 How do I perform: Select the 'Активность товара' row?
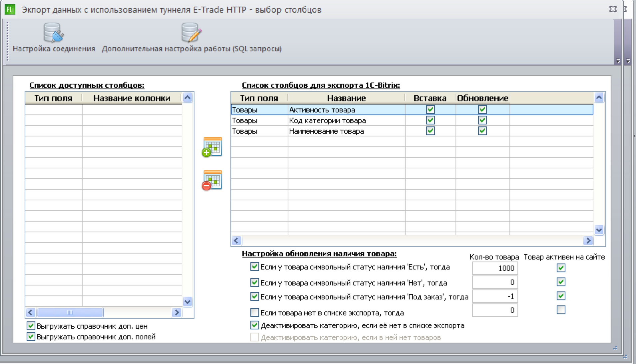[x=412, y=109]
